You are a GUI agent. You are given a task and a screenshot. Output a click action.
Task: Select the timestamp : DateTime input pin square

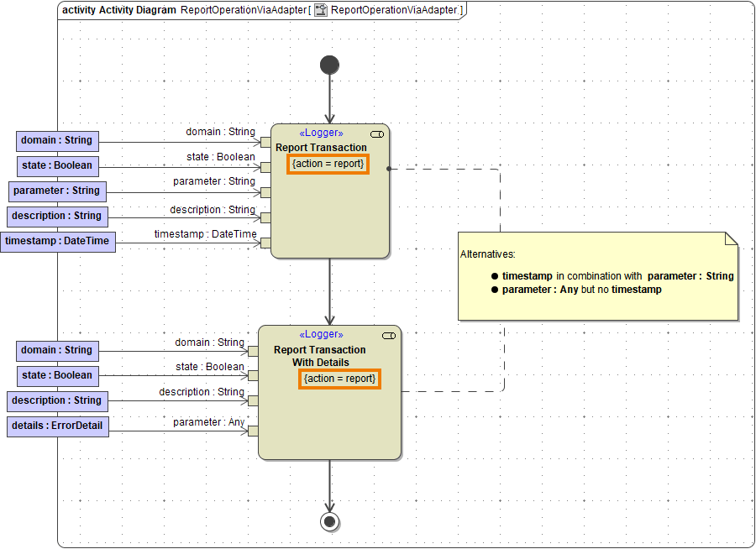[x=265, y=243]
